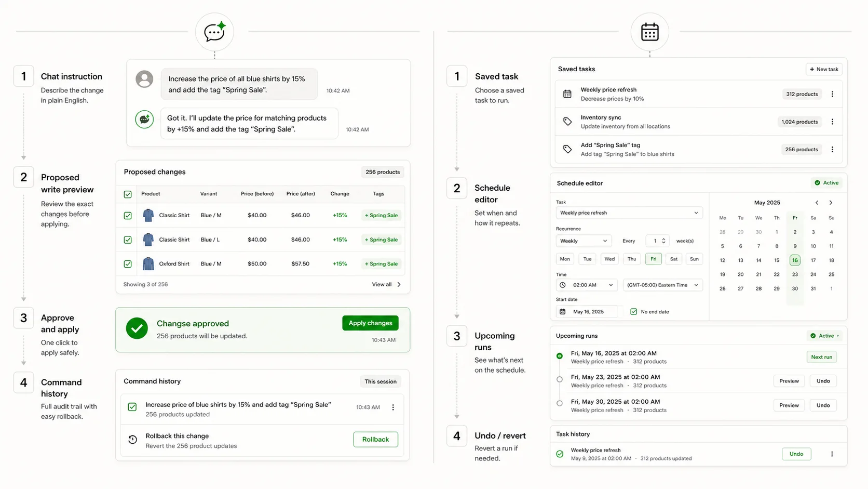Viewport: 868px width, 489px height.
Task: Open task history entry options menu
Action: point(832,454)
